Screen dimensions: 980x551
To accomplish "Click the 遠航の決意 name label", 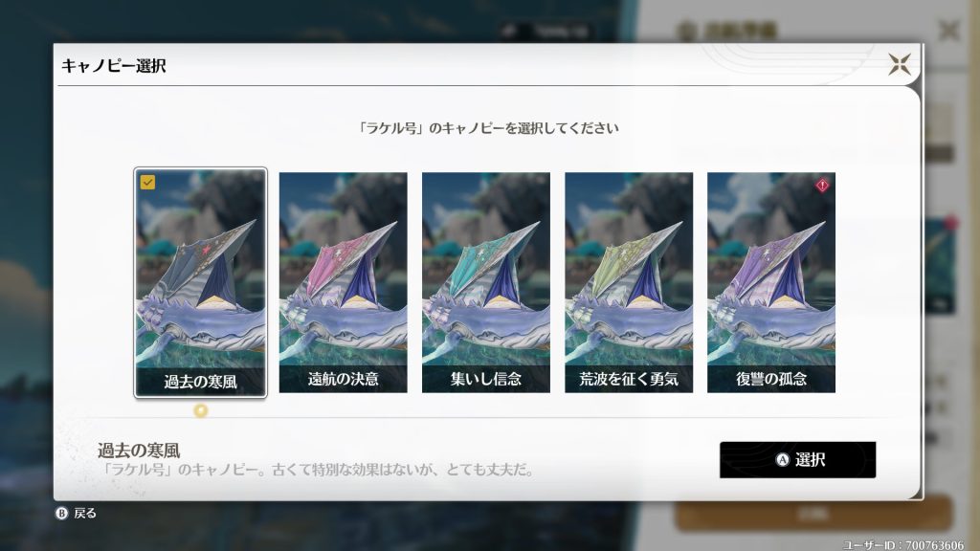I will [344, 379].
